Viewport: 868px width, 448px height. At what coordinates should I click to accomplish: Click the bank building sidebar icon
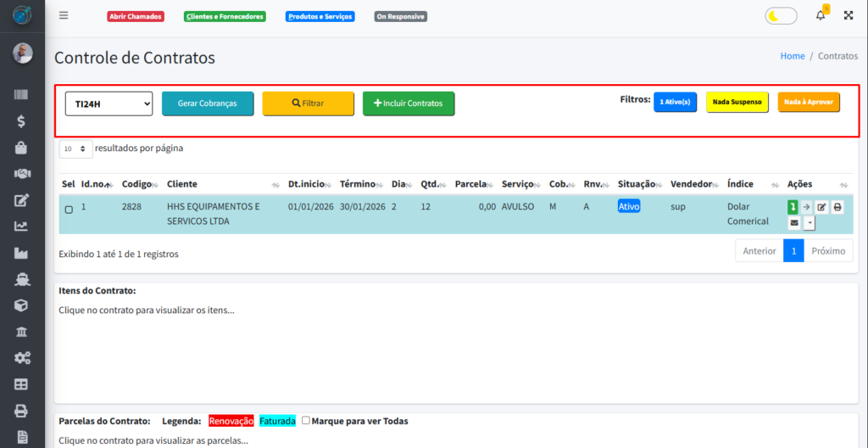coord(22,331)
